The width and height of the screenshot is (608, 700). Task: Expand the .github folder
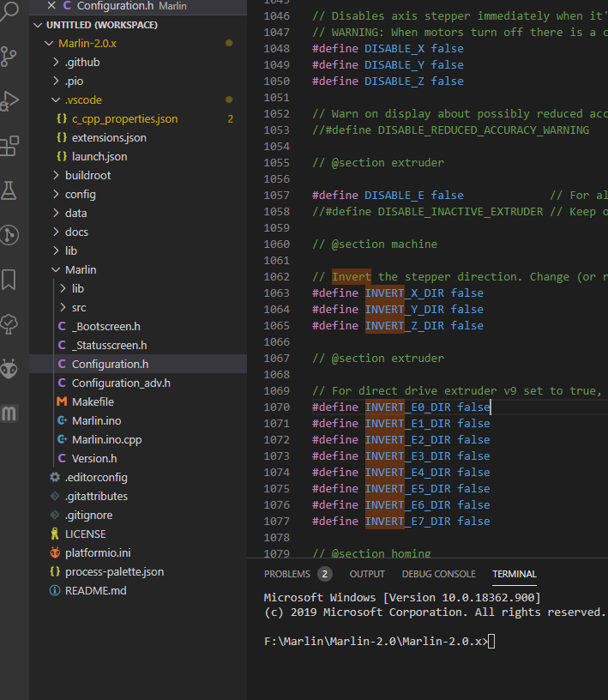coord(56,62)
